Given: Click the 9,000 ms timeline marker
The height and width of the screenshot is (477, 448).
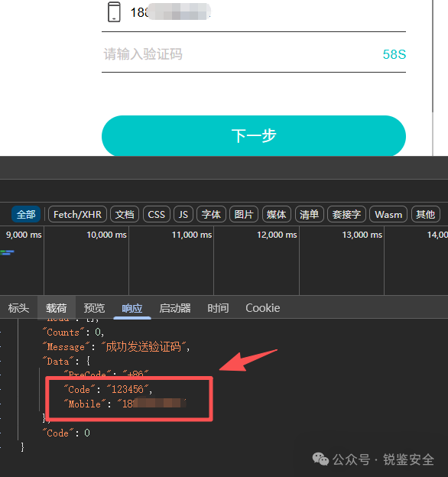Looking at the screenshot, I should click(24, 235).
